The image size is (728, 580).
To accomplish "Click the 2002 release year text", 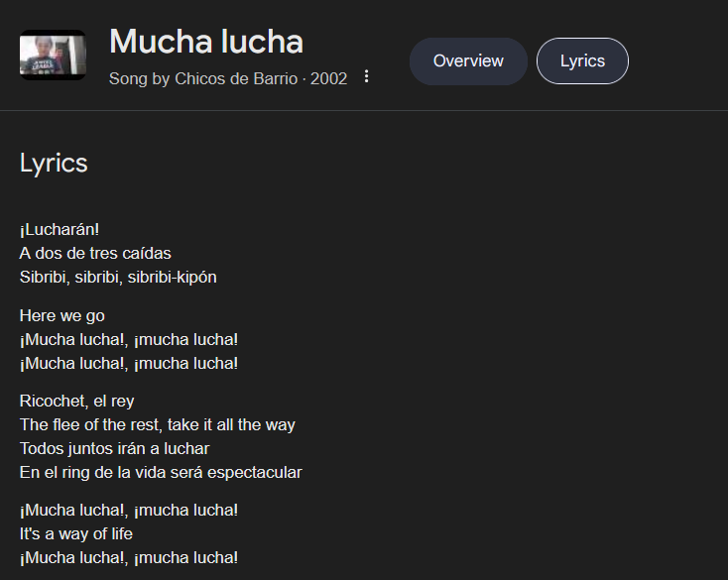I will coord(328,79).
